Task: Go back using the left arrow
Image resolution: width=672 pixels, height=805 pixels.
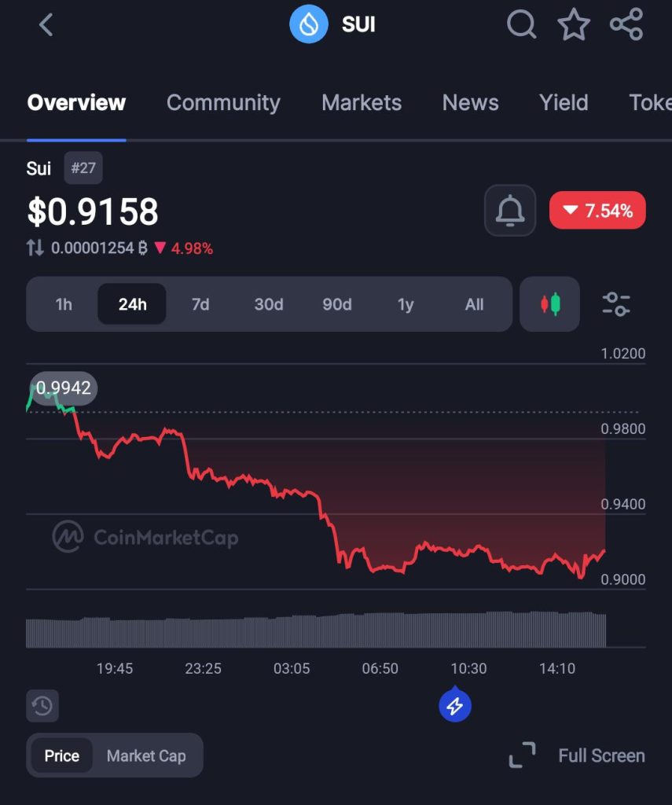Action: pyautogui.click(x=46, y=24)
